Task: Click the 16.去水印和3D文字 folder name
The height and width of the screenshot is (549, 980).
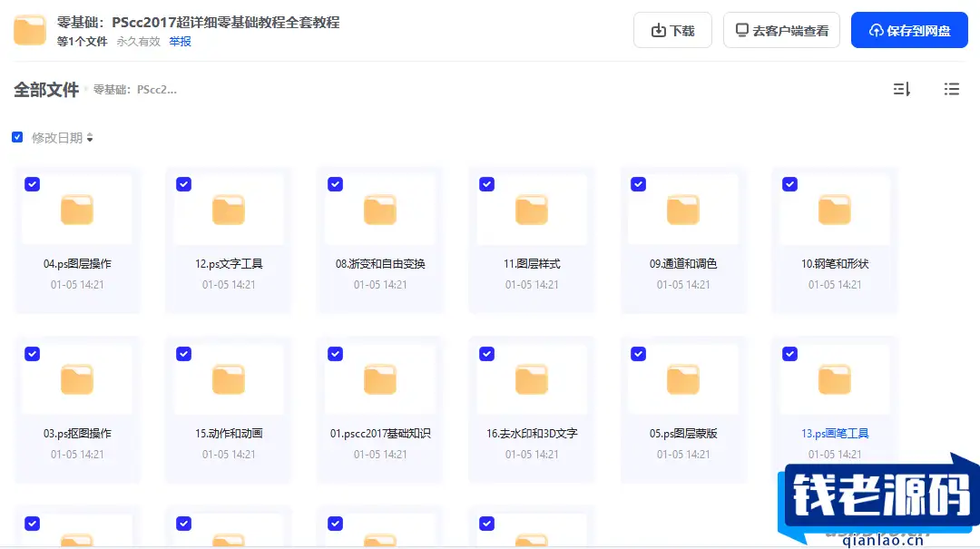Action: coord(532,434)
